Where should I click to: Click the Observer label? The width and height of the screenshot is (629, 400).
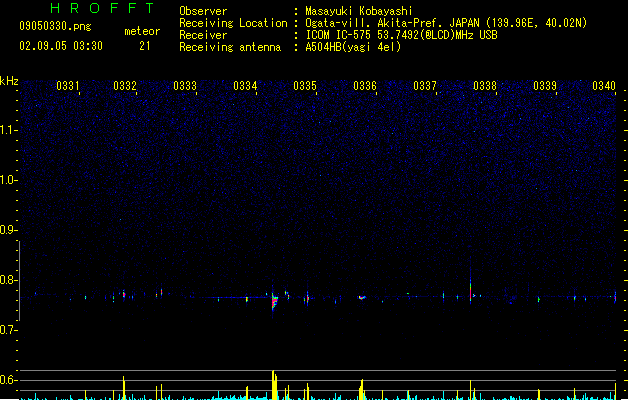point(203,11)
